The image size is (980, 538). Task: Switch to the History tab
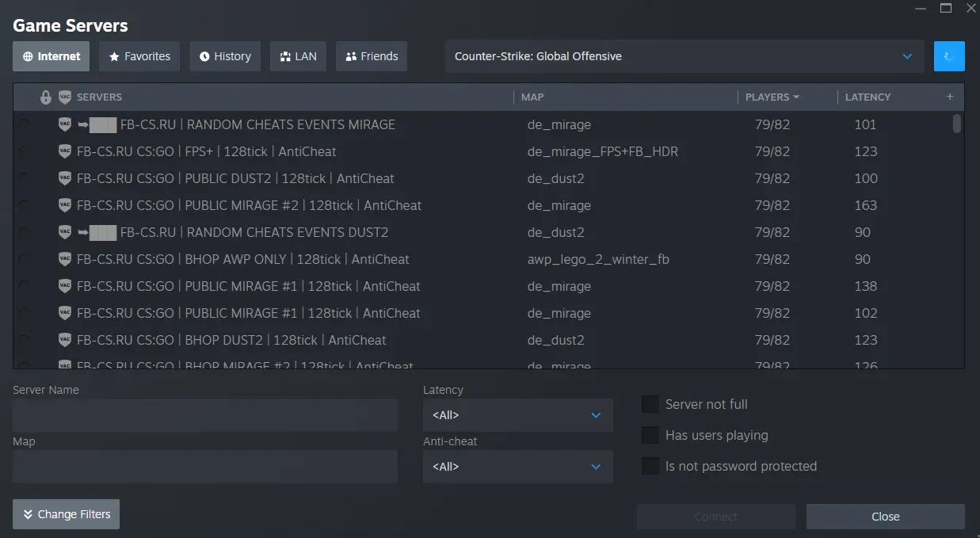coord(225,56)
